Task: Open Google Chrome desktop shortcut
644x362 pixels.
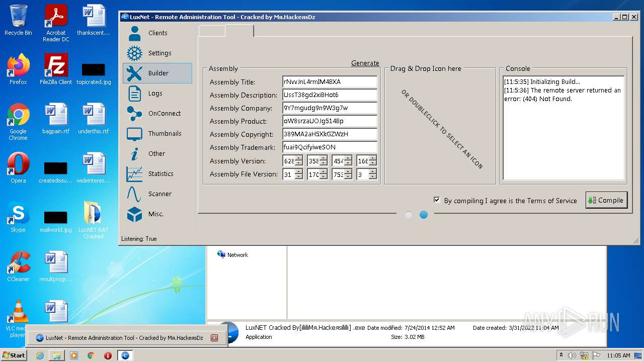Action: coord(18,122)
